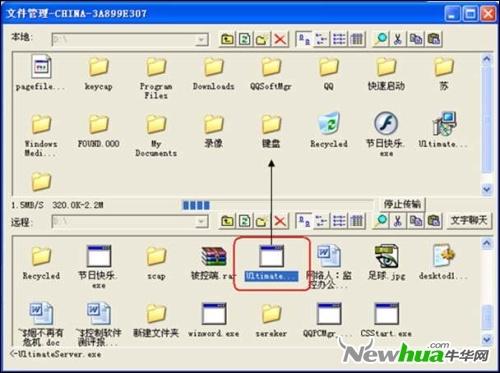The height and width of the screenshot is (373, 500).
Task: Switch remote pane to list view
Action: [339, 221]
